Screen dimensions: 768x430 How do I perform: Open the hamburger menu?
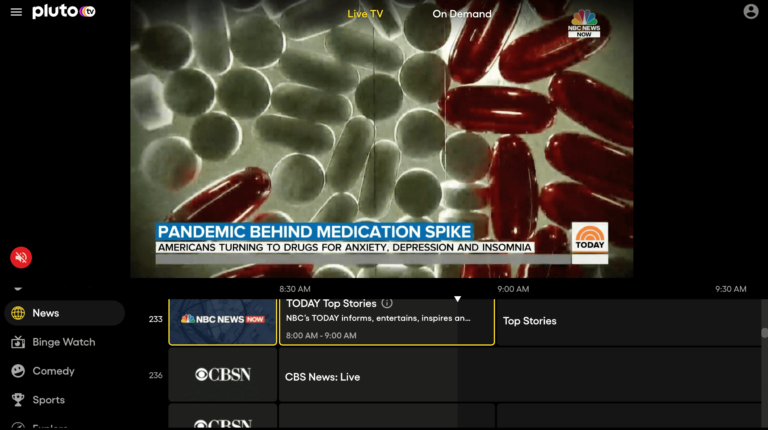tap(16, 12)
